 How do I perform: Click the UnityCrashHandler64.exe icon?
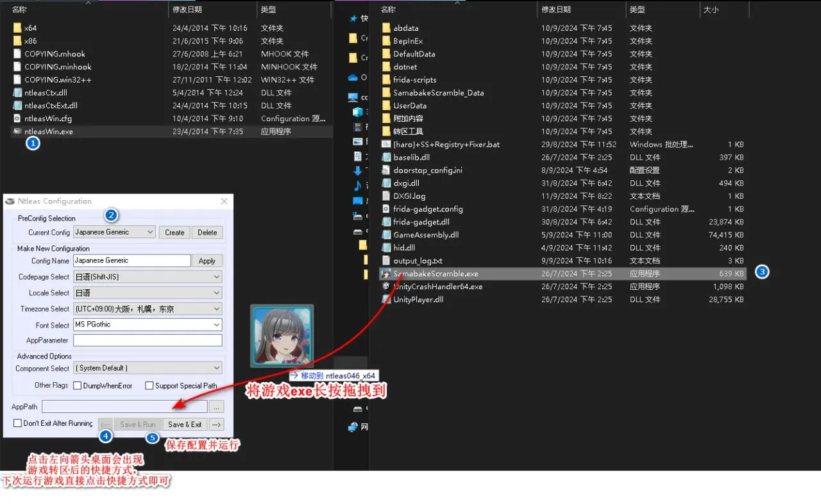pos(386,287)
